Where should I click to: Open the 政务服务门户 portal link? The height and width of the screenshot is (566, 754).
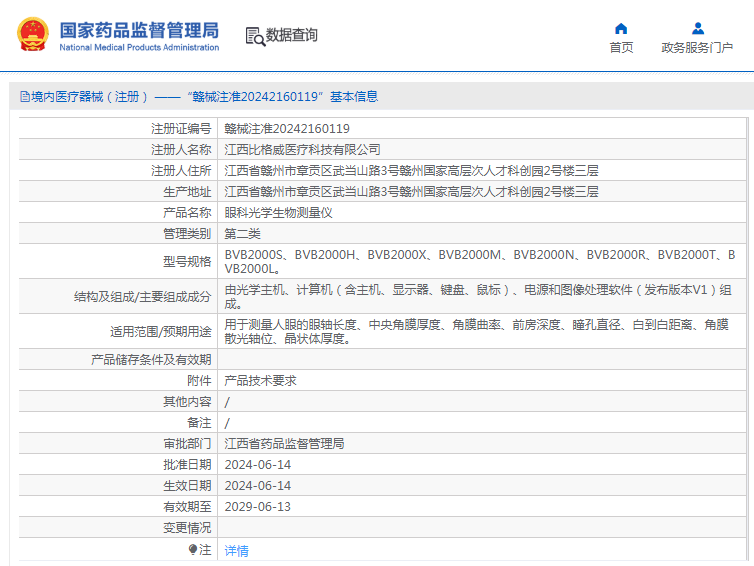697,48
